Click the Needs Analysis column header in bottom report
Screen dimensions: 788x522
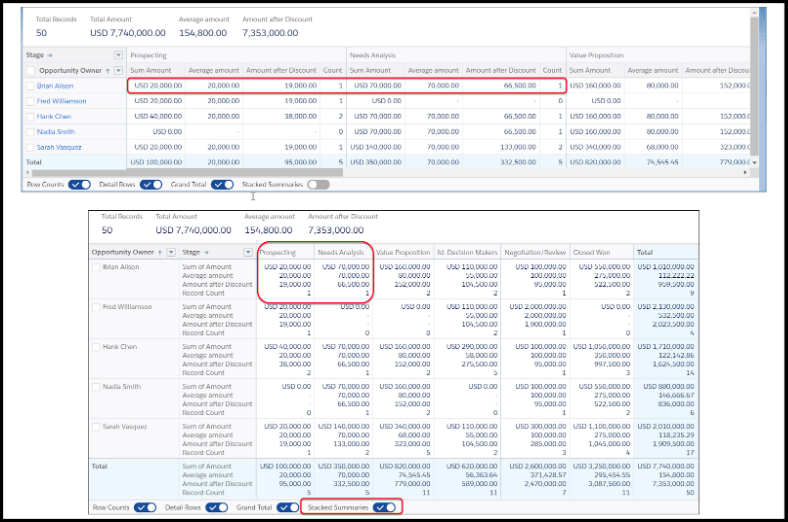pos(341,253)
